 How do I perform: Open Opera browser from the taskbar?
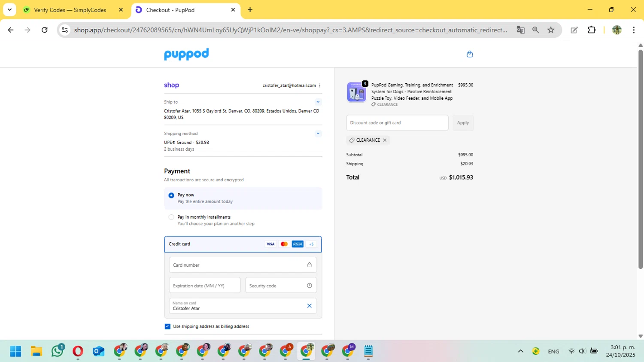click(78, 351)
